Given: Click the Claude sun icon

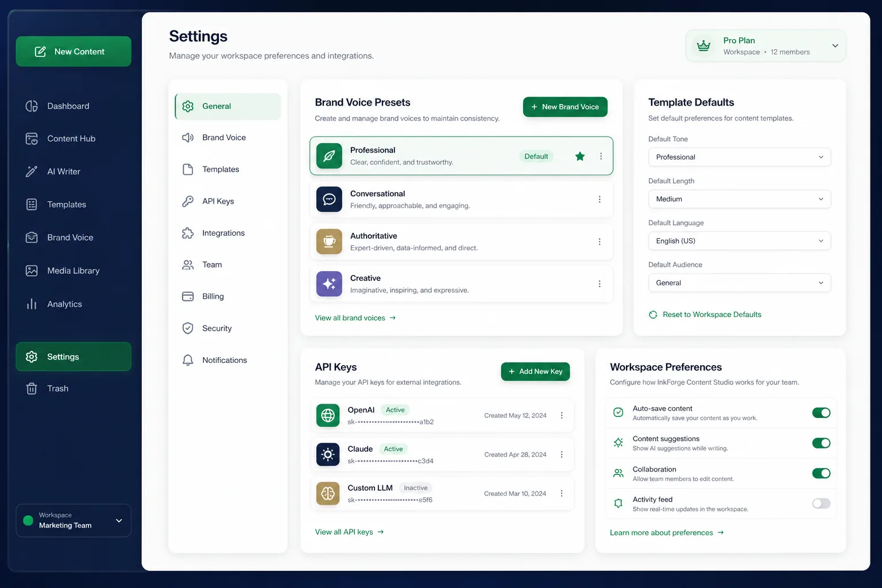Looking at the screenshot, I should point(328,454).
